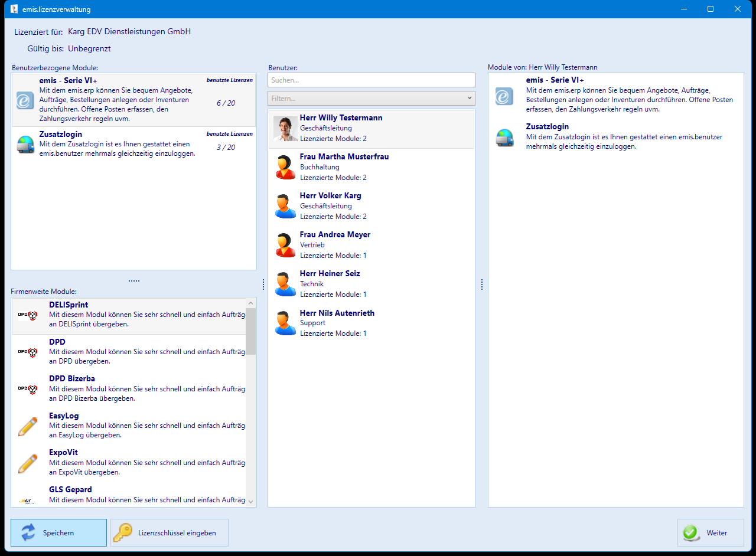The height and width of the screenshot is (556, 756).
Task: Click the '6 / 20' license count
Action: coord(226,103)
